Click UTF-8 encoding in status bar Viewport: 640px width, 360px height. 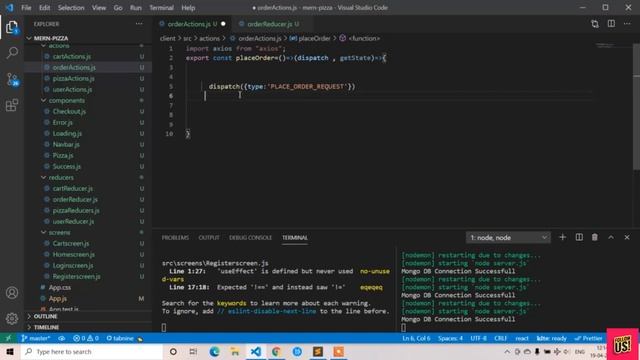(478, 338)
